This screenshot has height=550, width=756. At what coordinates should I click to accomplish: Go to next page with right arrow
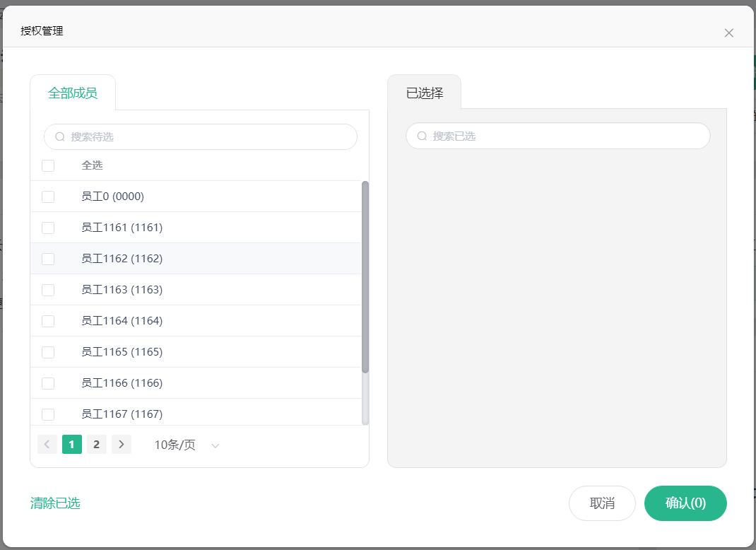(x=122, y=444)
